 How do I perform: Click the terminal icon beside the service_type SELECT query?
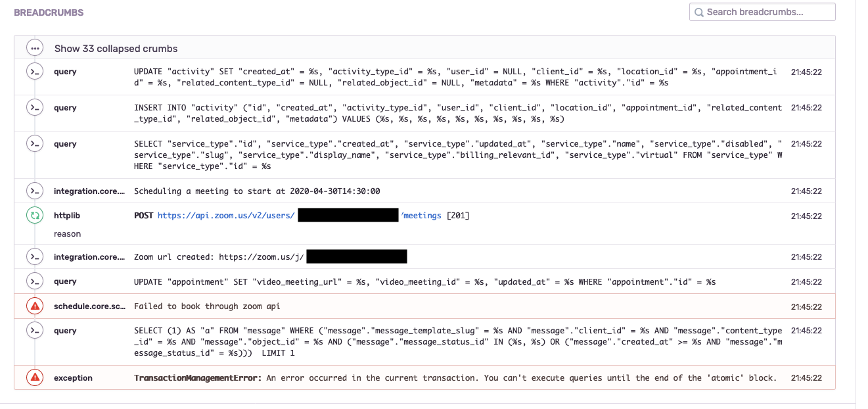coord(35,143)
